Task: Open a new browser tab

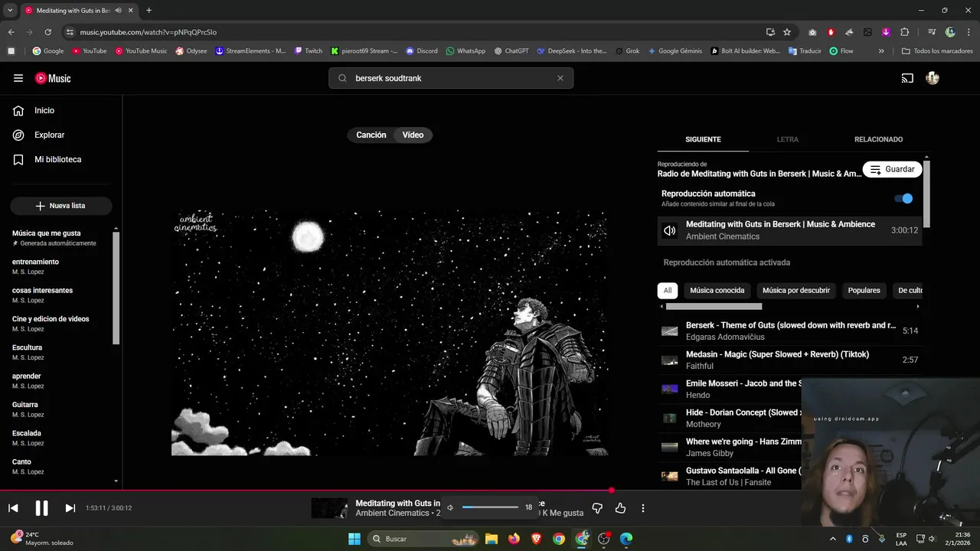Action: click(x=149, y=11)
